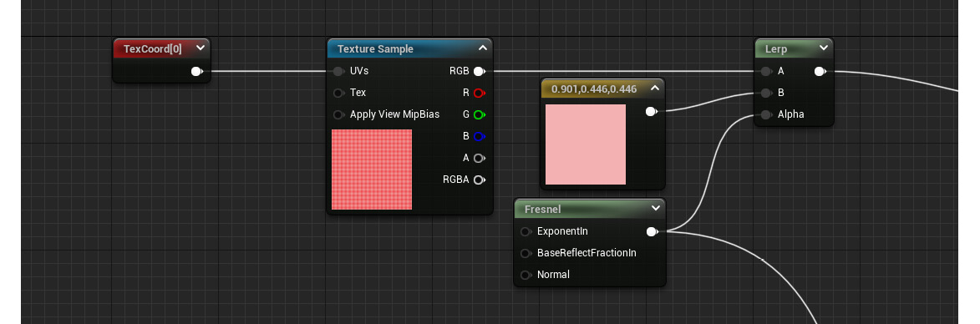Click the Lerp Alpha input pin
980x324 pixels.
[x=766, y=115]
